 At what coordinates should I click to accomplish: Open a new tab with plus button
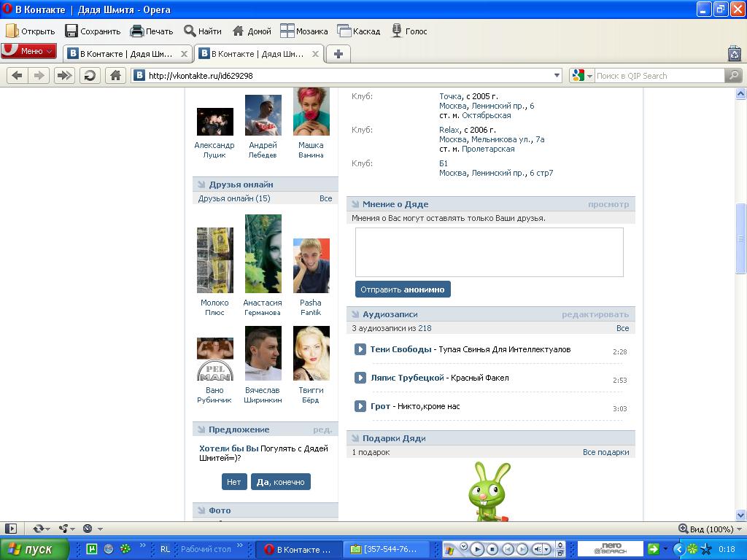click(338, 54)
